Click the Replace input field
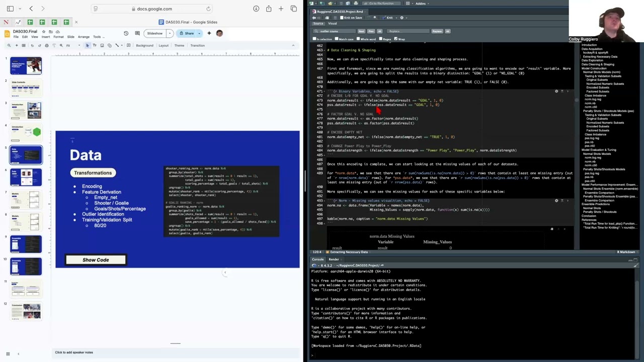The image size is (644, 362). [x=409, y=31]
